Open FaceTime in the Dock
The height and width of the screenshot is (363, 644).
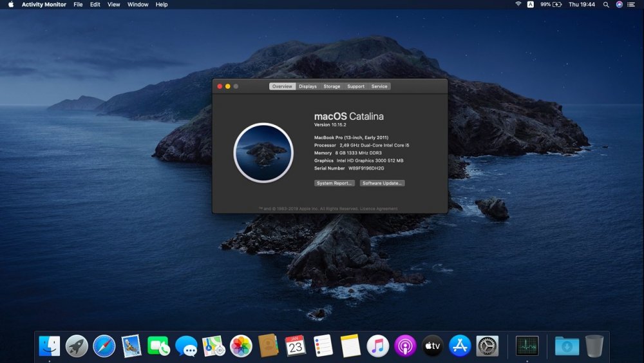pos(158,346)
